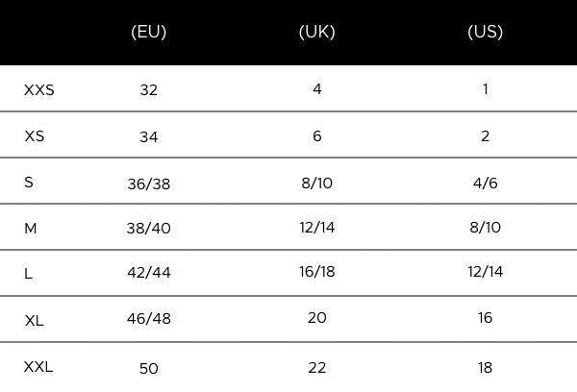Select the XXL size row label

coord(38,367)
